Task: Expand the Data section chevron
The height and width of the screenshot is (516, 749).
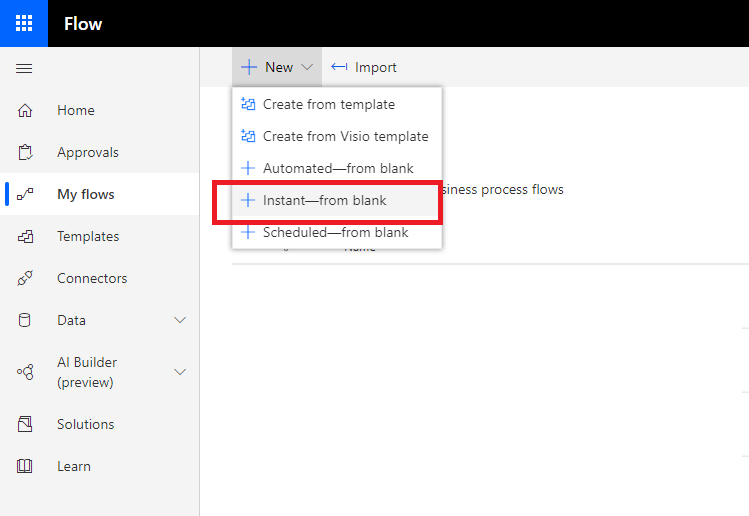Action: (x=180, y=320)
